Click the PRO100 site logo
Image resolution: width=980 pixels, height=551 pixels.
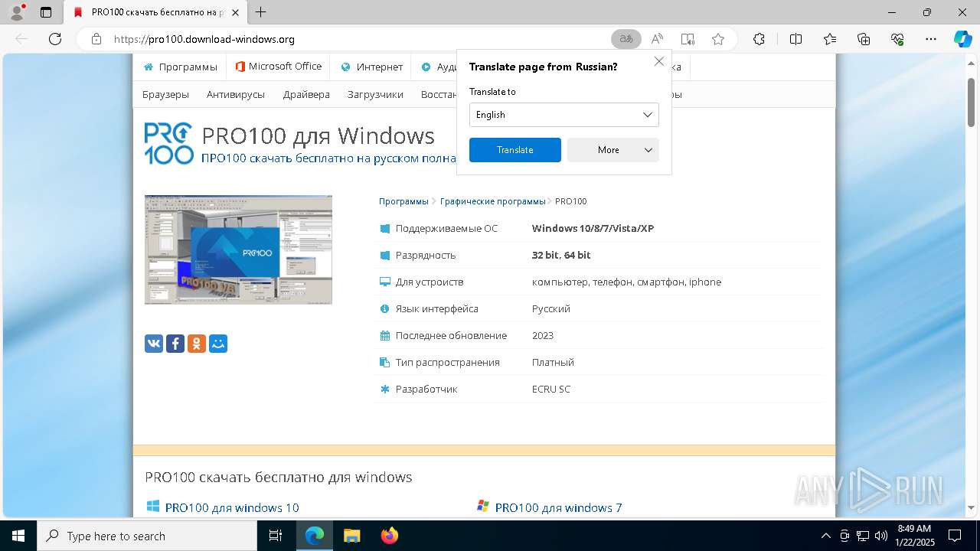tap(169, 144)
